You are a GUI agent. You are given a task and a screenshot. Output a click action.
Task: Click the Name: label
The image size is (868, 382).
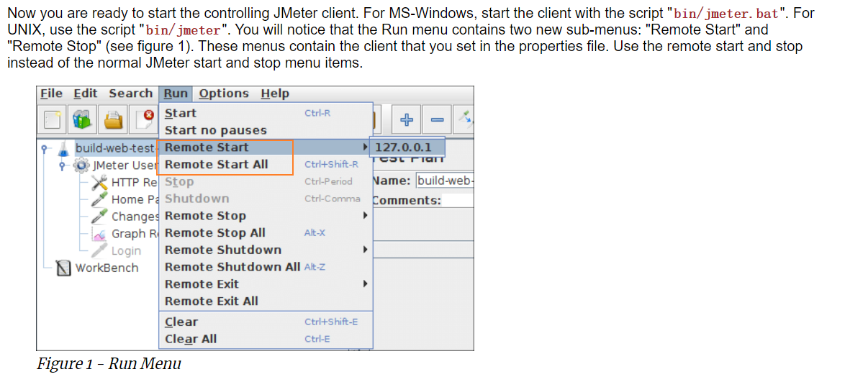393,181
